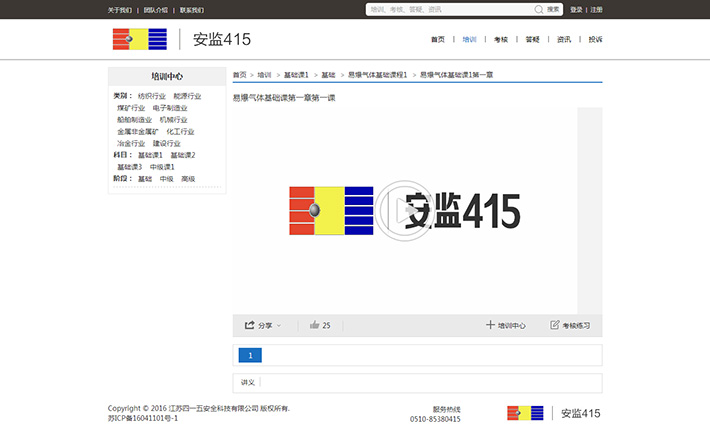Choose the 中级 stage filter

pos(166,179)
